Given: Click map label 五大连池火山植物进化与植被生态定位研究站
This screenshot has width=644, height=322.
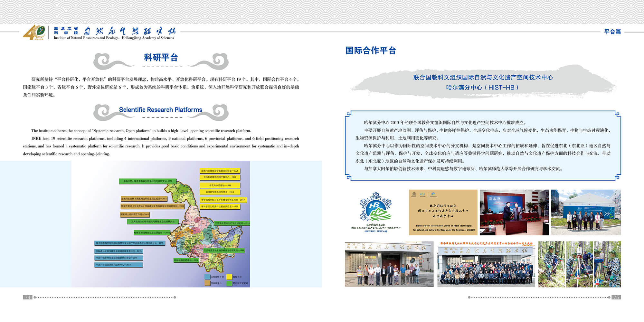Looking at the screenshot, I should click(x=153, y=222).
